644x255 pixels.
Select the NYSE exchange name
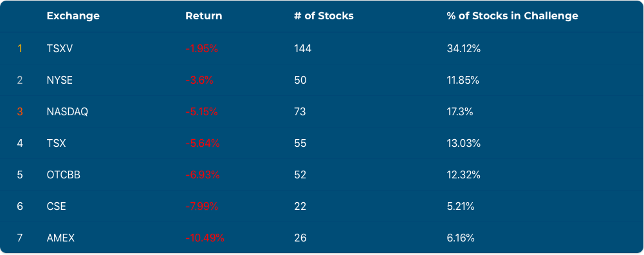click(60, 80)
